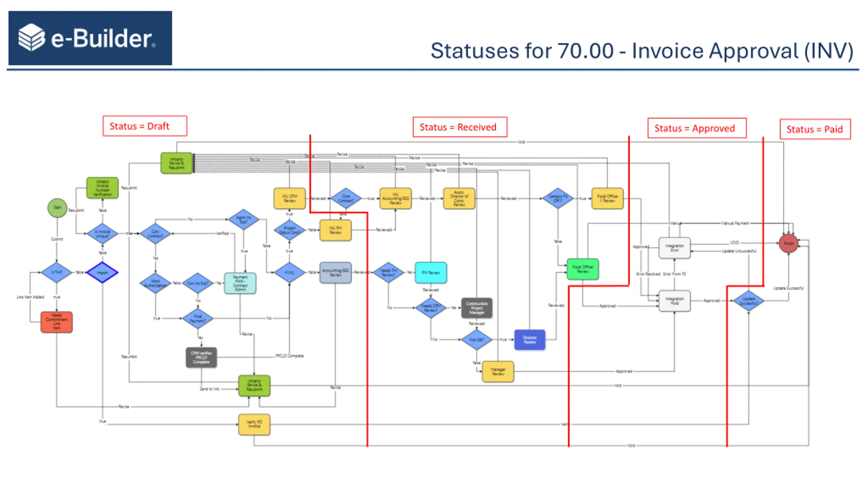The height and width of the screenshot is (488, 868).
Task: Click the 'Status = Paid' label box
Action: [815, 129]
